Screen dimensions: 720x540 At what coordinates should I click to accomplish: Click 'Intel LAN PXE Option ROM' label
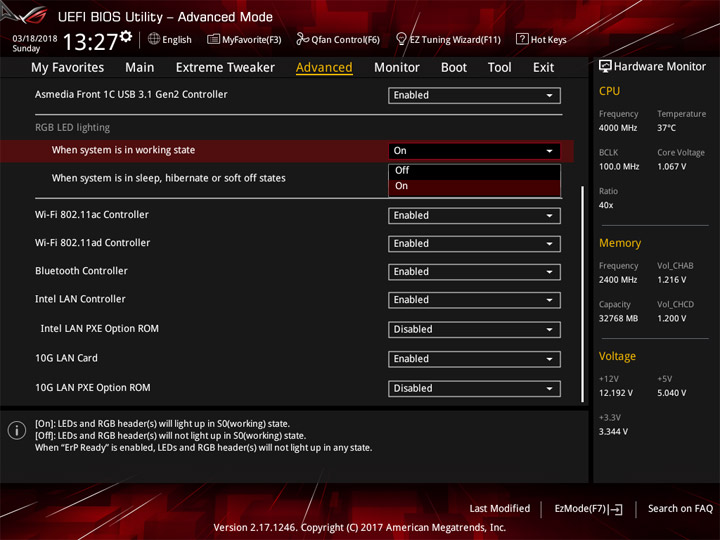tap(100, 329)
